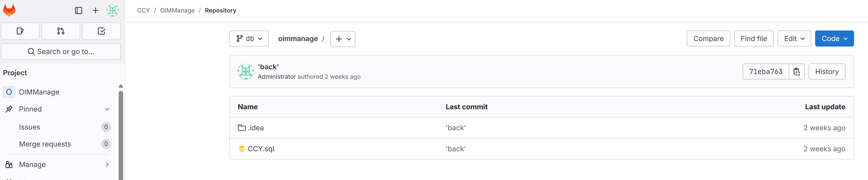This screenshot has width=868, height=180.
Task: Open assigned issues shortcut icon
Action: (20, 31)
